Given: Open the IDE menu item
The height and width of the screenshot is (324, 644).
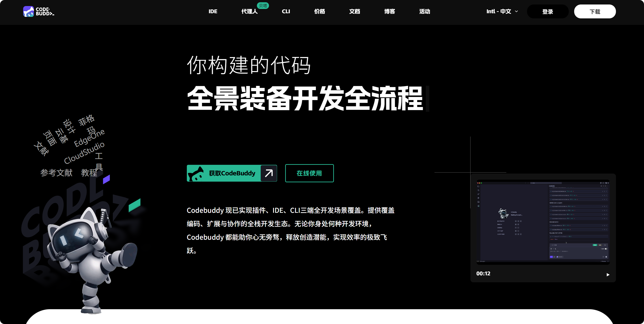Looking at the screenshot, I should (x=213, y=11).
